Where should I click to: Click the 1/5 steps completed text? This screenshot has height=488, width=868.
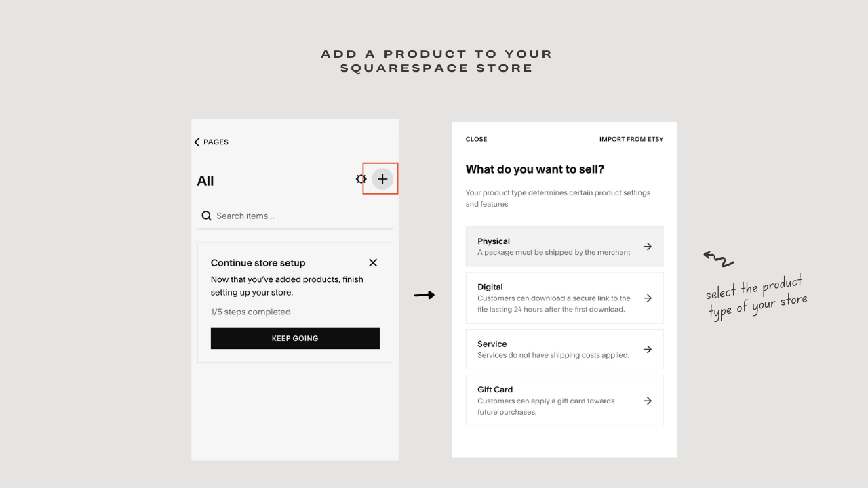pos(251,312)
